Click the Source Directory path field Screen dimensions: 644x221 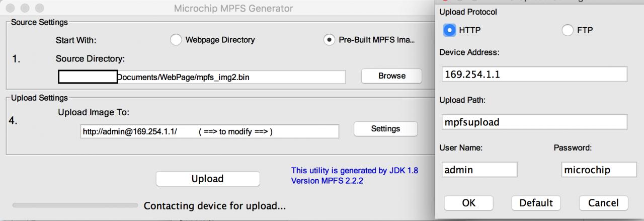point(202,77)
